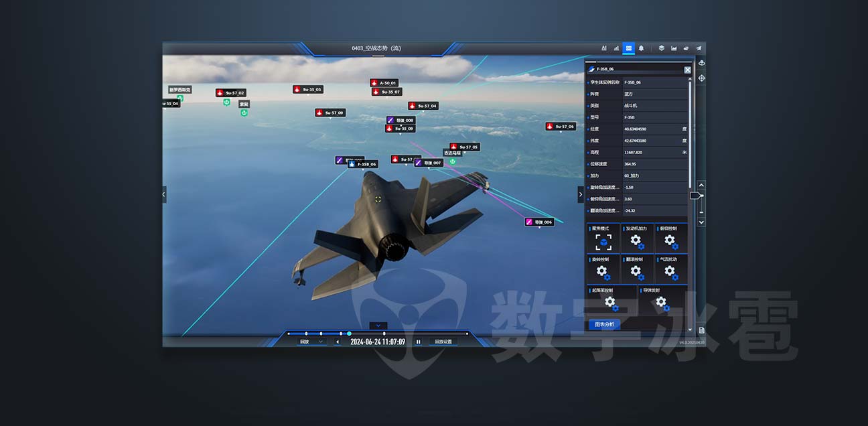
Task: Select the 导弹_006 missile marker
Action: tap(540, 222)
